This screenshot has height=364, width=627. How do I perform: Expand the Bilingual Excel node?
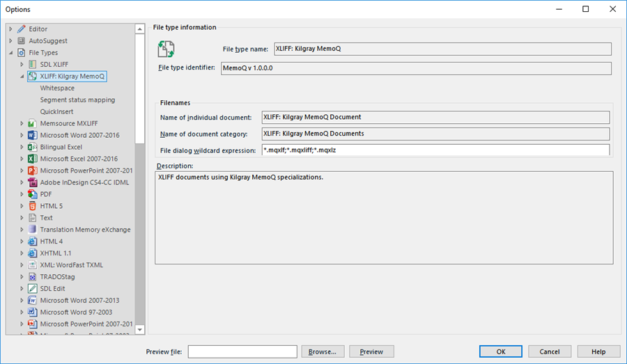coord(22,147)
